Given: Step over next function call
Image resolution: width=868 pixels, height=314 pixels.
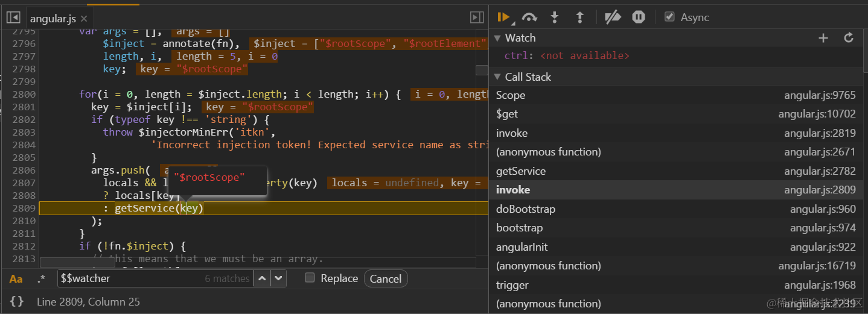Looking at the screenshot, I should point(529,17).
